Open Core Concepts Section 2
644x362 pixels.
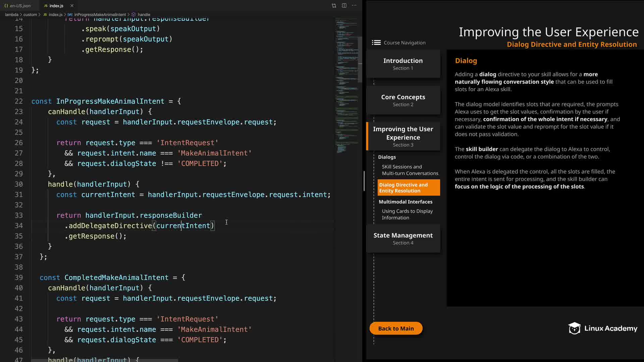[403, 100]
